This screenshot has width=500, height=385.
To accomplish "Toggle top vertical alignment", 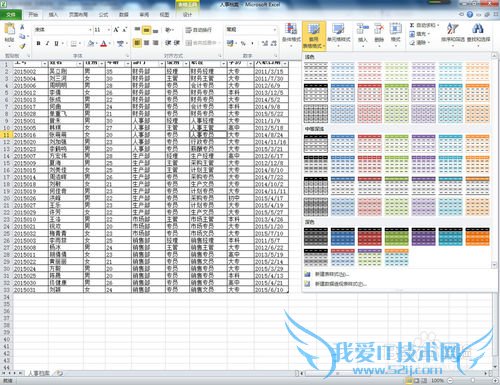I will pyautogui.click(x=137, y=30).
